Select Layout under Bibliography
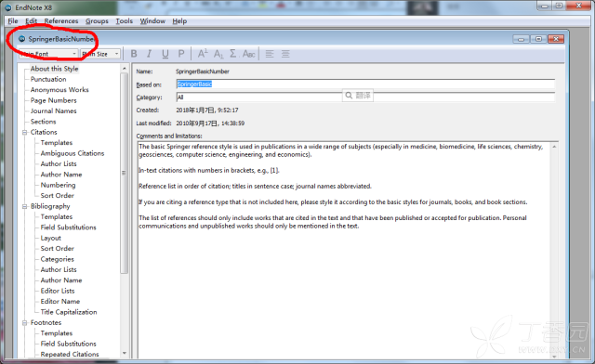 click(x=51, y=238)
